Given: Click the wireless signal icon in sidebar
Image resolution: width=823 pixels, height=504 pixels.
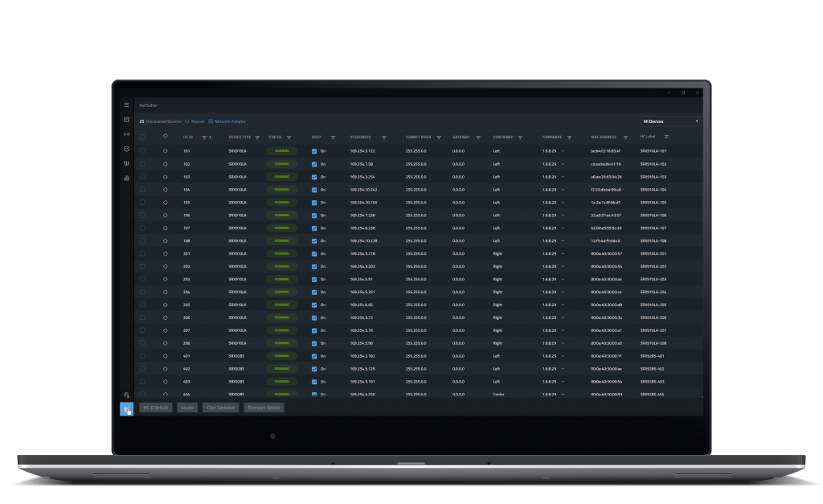Looking at the screenshot, I should click(x=126, y=133).
